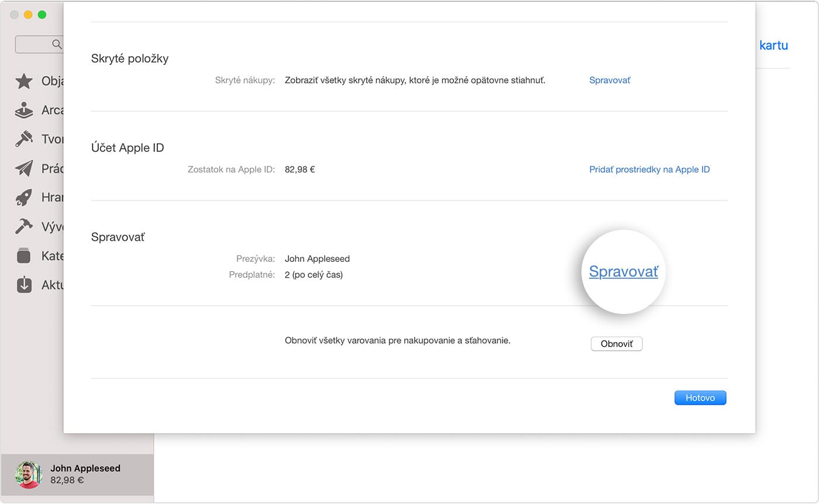Viewport: 819px width, 504px height.
Task: Open the Categories icon in sidebar
Action: [x=24, y=256]
